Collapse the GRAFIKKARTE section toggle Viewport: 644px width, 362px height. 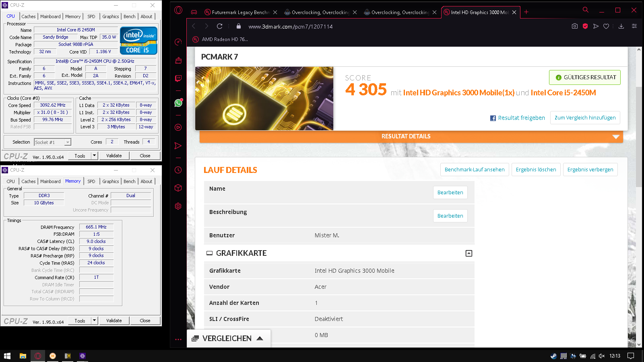[x=469, y=253]
